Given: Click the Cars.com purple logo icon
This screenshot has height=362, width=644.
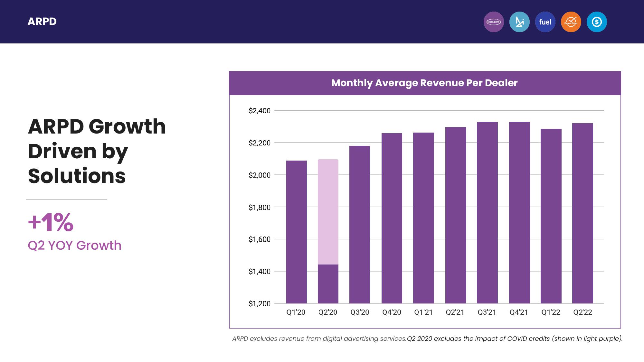Looking at the screenshot, I should [x=494, y=22].
